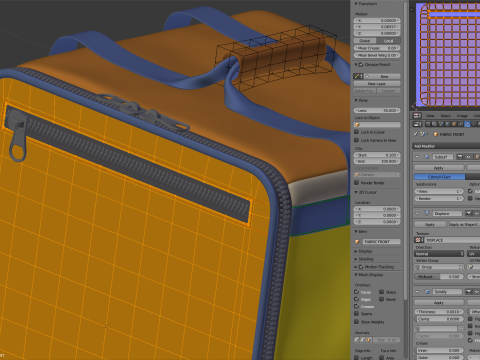The image size is (480, 360).
Task: Switch to the Render Layers properties tab icon
Action: (435, 124)
